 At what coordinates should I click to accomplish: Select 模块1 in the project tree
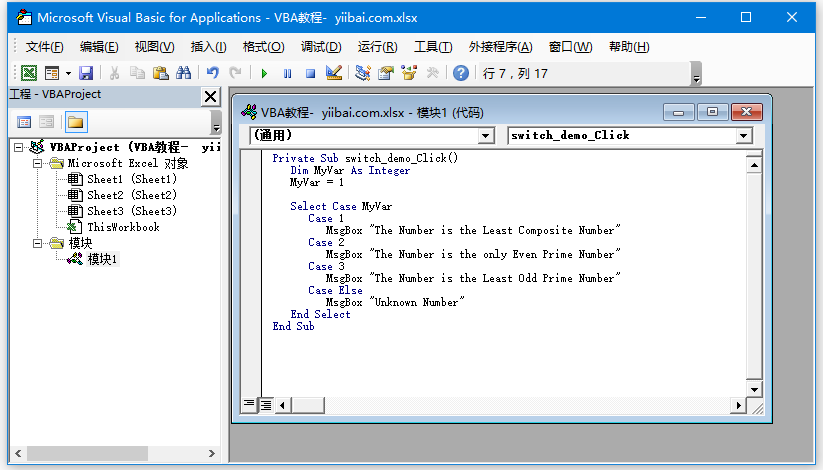pos(102,259)
